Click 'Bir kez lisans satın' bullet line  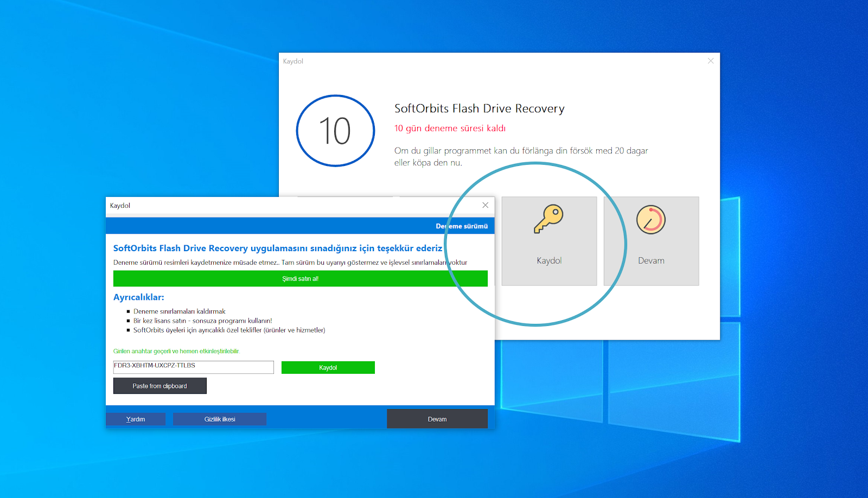coord(203,321)
